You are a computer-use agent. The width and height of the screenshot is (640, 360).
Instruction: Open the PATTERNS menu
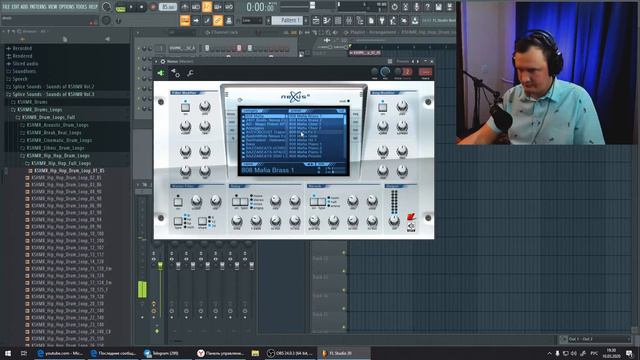[x=38, y=7]
